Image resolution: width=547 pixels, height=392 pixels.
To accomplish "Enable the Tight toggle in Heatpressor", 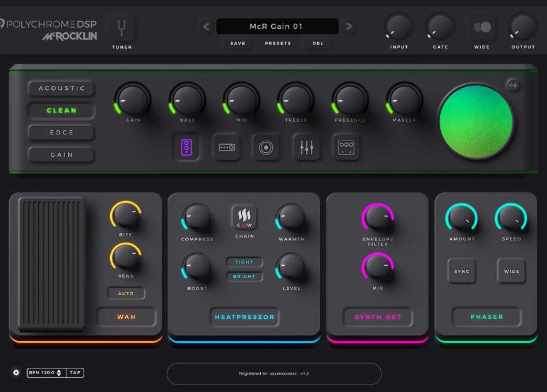I will tap(244, 262).
